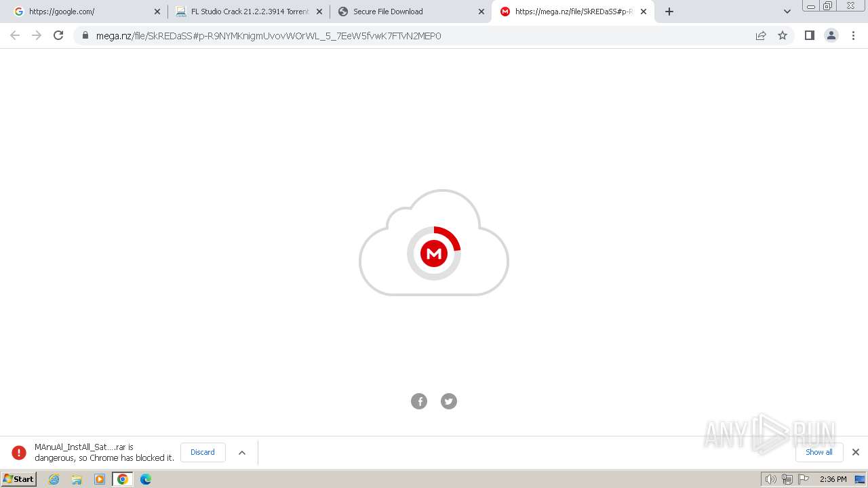Image resolution: width=868 pixels, height=488 pixels.
Task: Open Windows Media Player from taskbar
Action: 100,479
